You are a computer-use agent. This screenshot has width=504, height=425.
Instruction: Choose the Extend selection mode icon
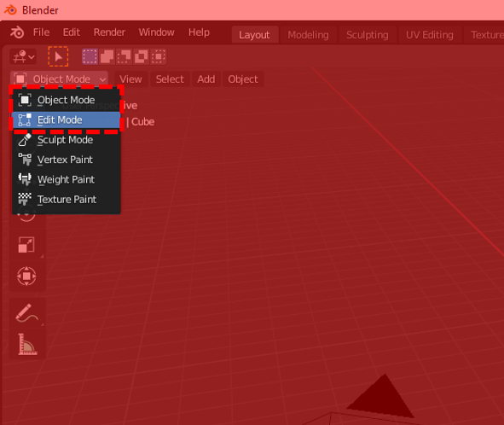(107, 57)
